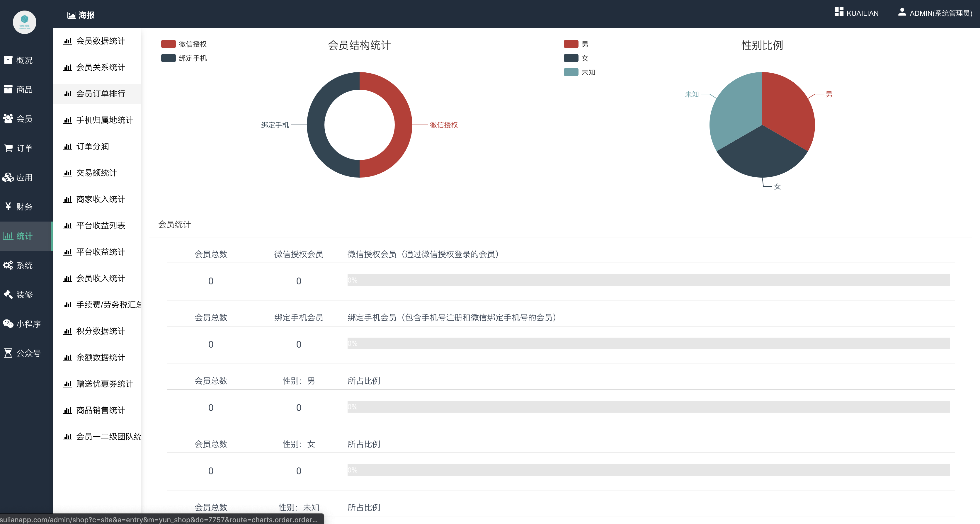Click chart icon beside 订单分润
This screenshot has width=980, height=524.
pyautogui.click(x=67, y=147)
